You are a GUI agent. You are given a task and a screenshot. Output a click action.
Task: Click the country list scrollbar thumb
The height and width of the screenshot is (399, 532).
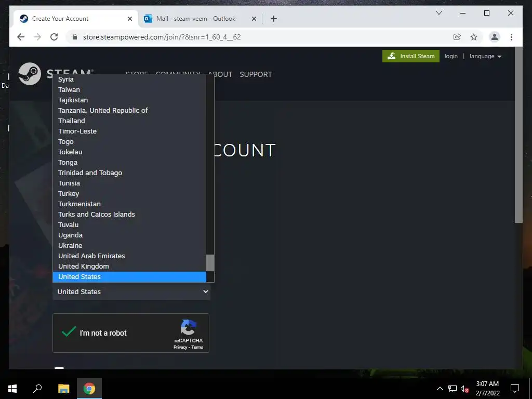[210, 263]
